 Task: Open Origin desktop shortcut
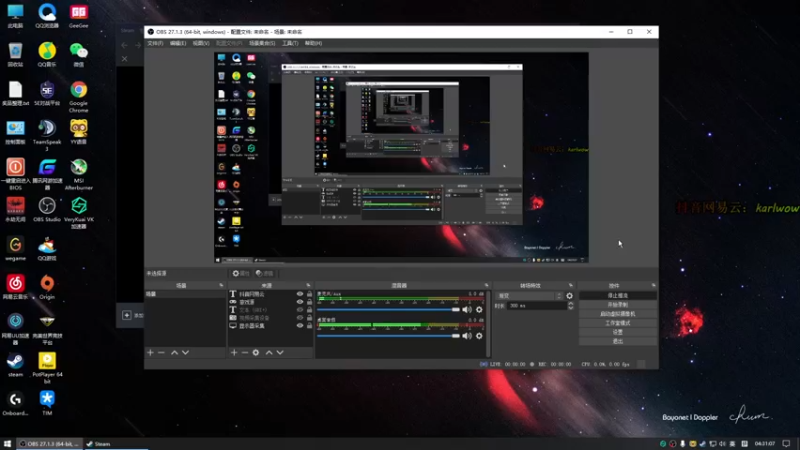(47, 287)
